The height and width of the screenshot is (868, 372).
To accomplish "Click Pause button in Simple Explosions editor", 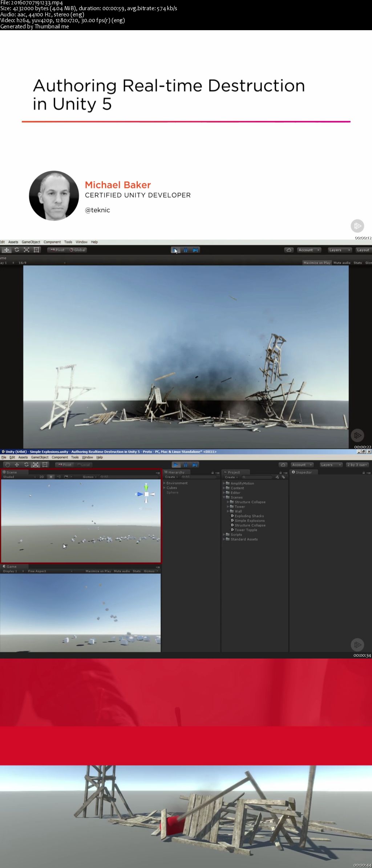I will pyautogui.click(x=185, y=465).
